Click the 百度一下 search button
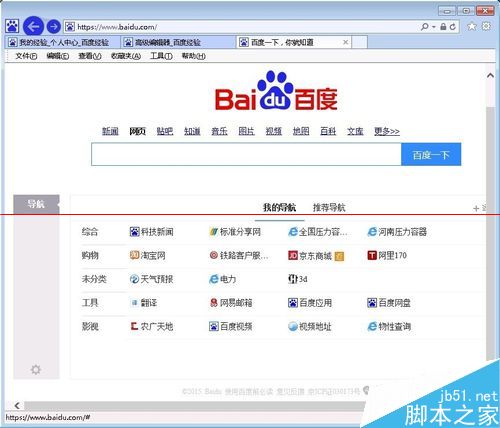Screen dimensions: 500x428 coord(431,154)
